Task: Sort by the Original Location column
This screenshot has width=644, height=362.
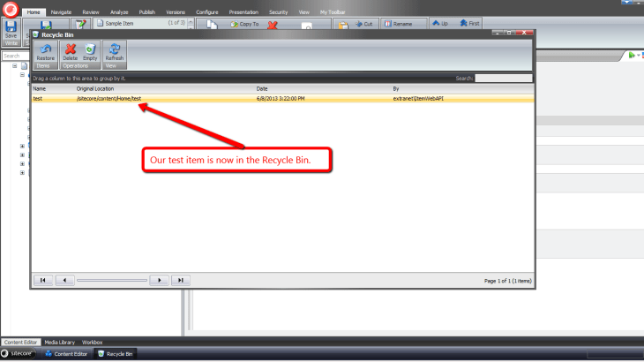Action: [95, 89]
